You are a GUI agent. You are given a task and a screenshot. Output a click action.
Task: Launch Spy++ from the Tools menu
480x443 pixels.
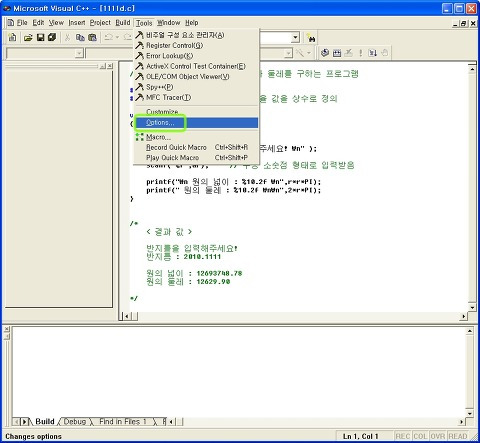point(196,87)
